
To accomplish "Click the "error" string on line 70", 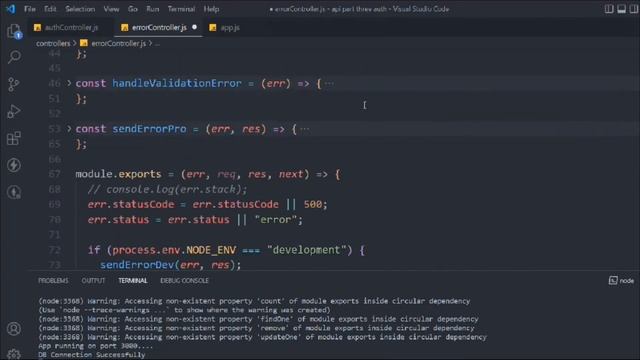I will [276, 220].
